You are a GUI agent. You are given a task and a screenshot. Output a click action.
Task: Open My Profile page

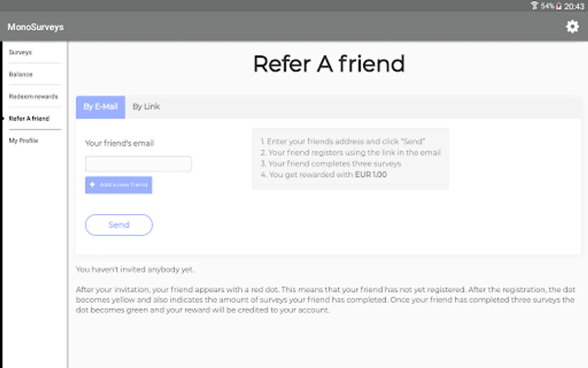[x=24, y=141]
